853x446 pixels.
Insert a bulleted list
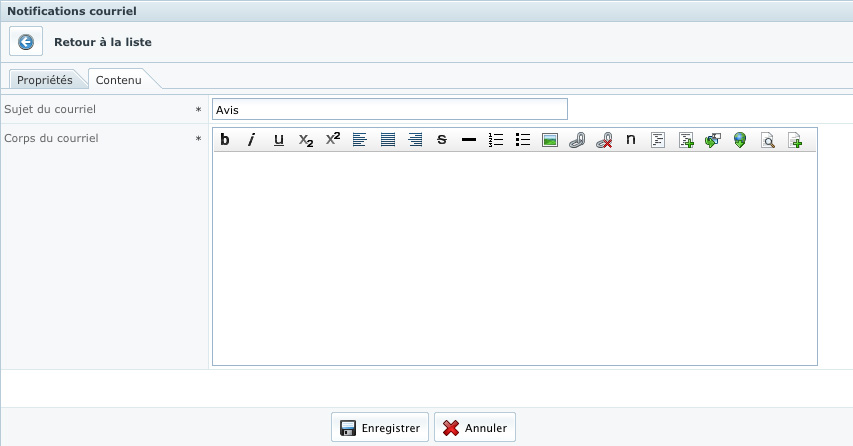point(522,140)
